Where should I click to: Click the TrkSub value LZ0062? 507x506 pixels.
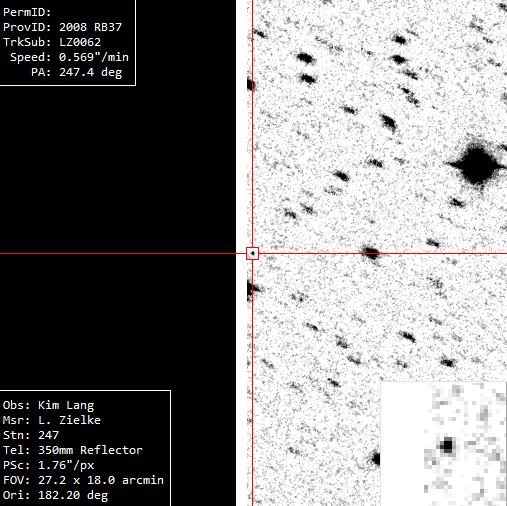(80, 42)
